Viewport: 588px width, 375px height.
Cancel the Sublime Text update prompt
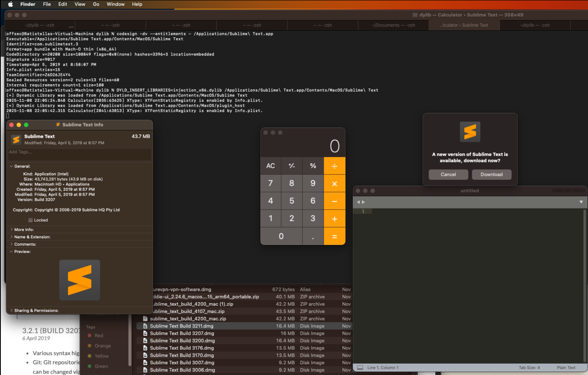(448, 174)
